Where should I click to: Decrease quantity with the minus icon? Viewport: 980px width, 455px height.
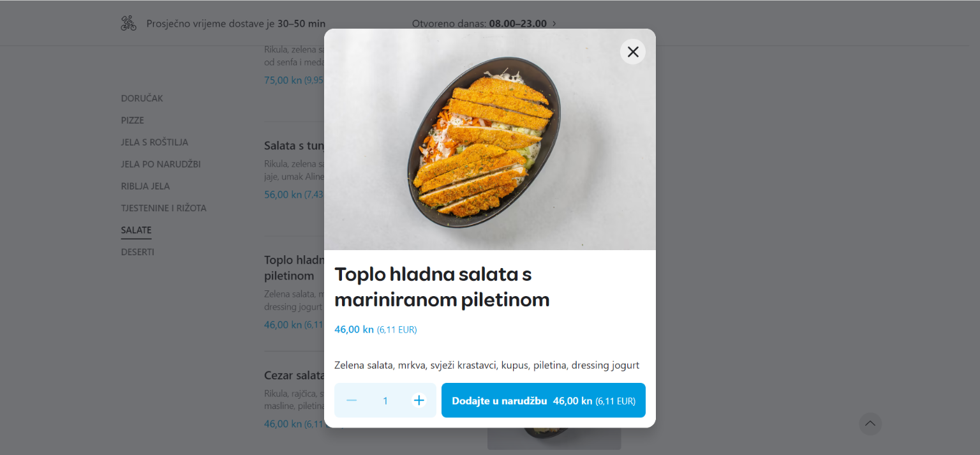(352, 400)
